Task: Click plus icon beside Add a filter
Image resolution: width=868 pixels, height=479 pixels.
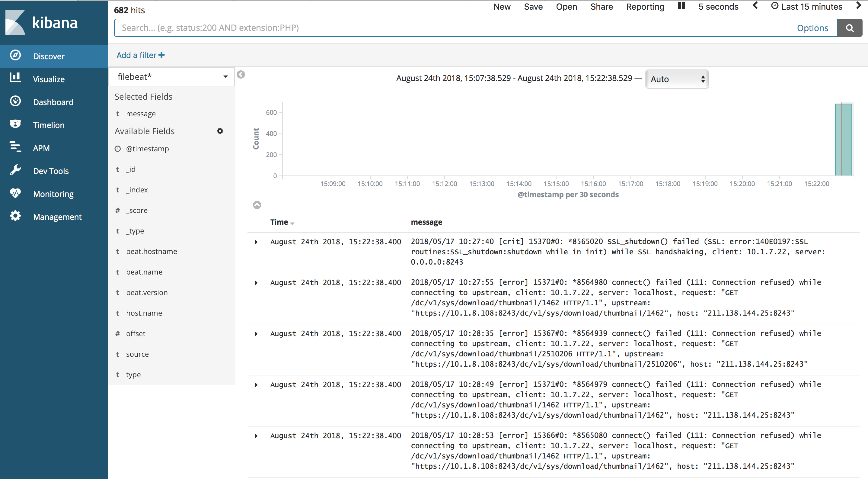Action: [162, 55]
